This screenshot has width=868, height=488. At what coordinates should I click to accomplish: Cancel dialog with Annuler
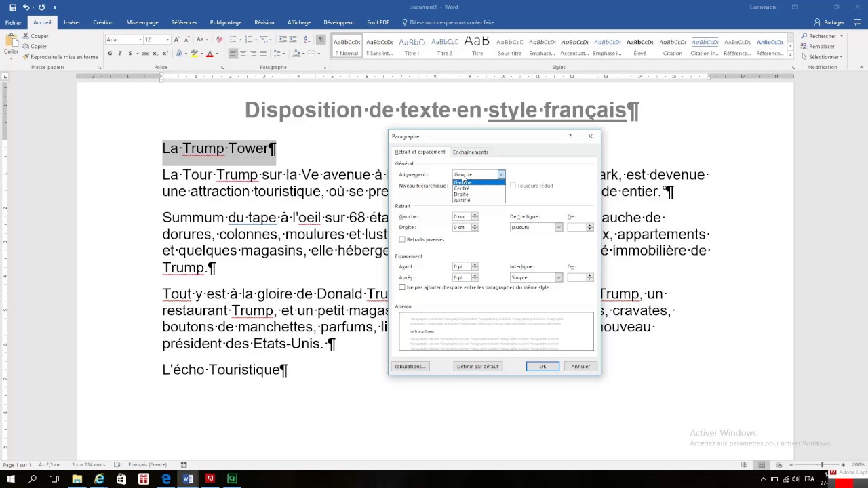[580, 367]
